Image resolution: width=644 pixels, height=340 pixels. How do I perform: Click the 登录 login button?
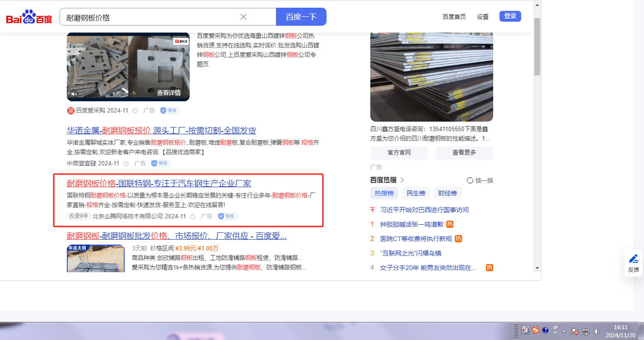coord(510,16)
